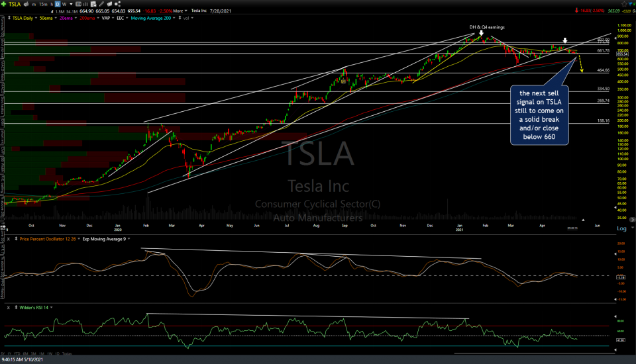Select the 6M time span
The width and height of the screenshot is (636, 364).
click(x=26, y=354)
